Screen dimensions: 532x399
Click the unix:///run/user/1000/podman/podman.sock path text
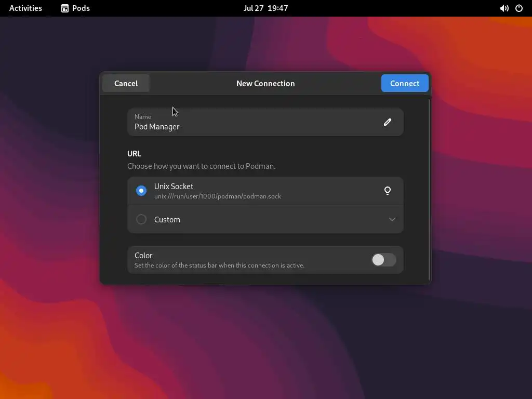coord(218,196)
